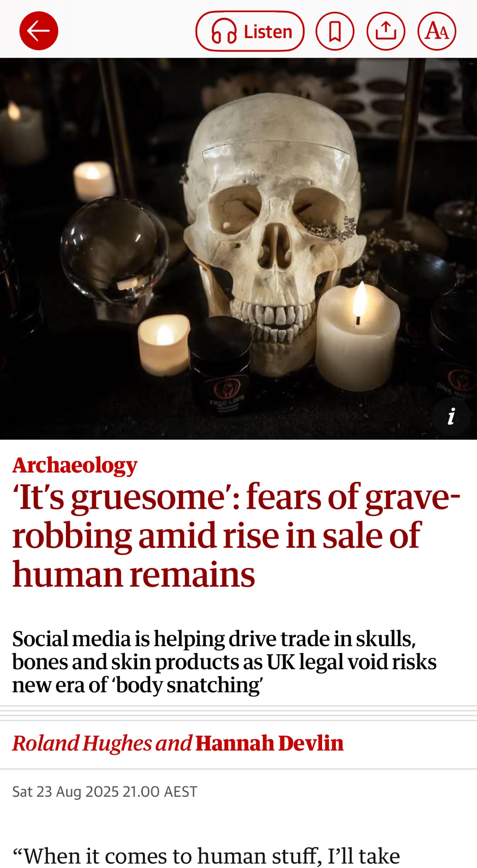Tap the Sat 23 Aug 2025 timestamp

pyautogui.click(x=105, y=792)
